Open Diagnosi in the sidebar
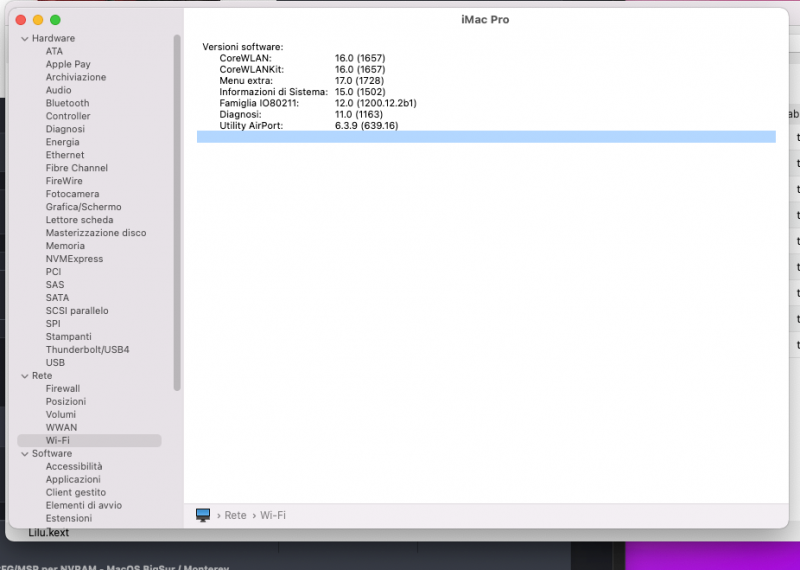This screenshot has width=800, height=570. 65,129
